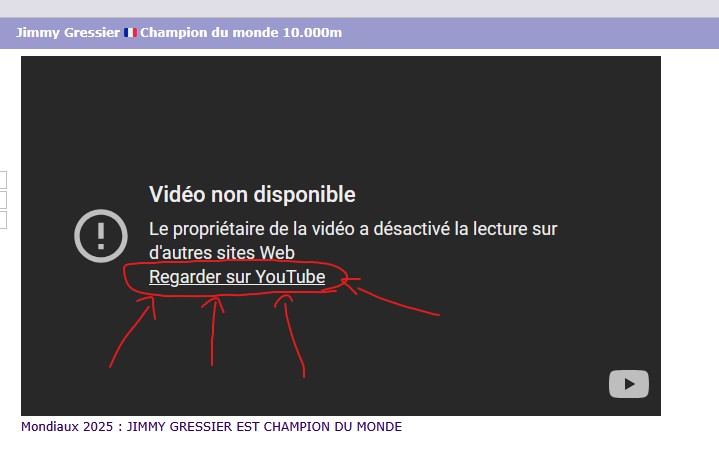This screenshot has height=472, width=719.
Task: Click the middle small box on the left edge
Action: tap(2, 200)
